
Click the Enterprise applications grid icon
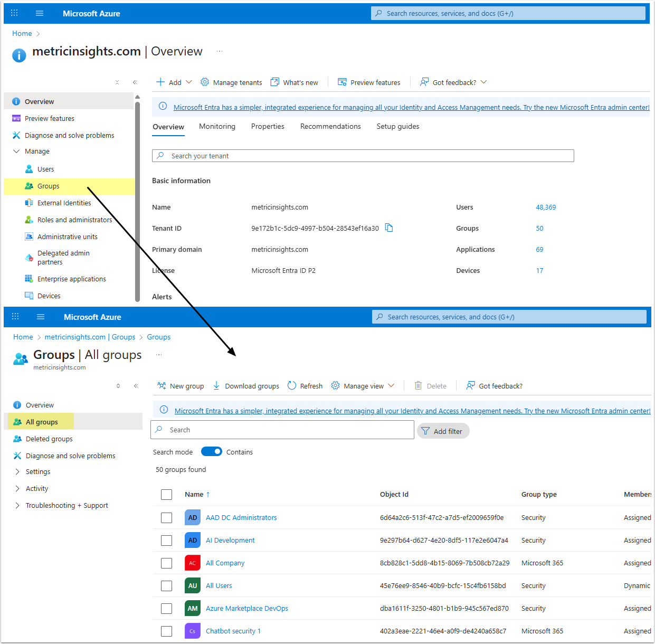click(x=29, y=279)
